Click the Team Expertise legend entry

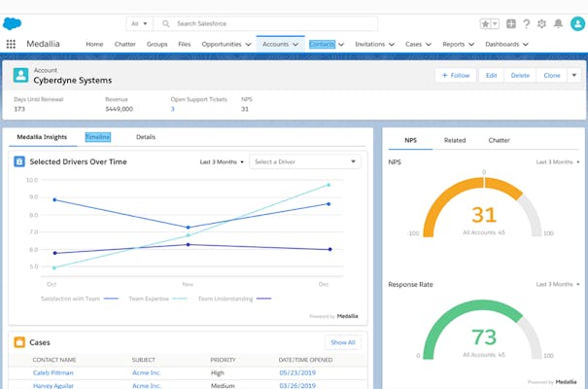pos(157,299)
